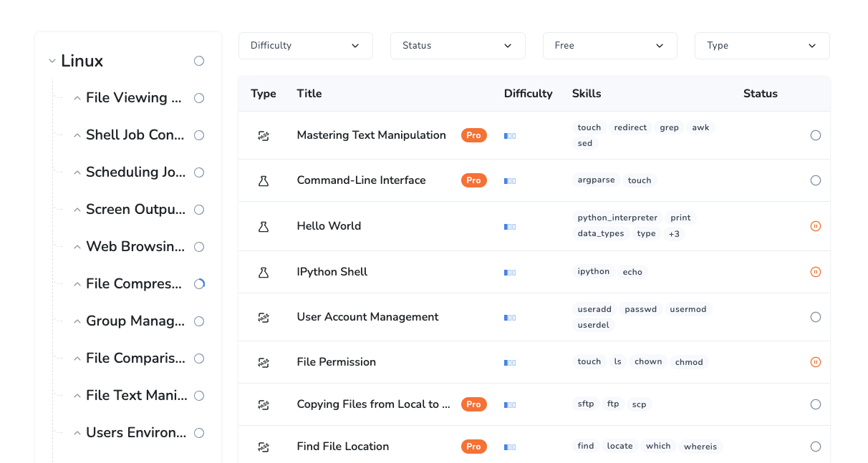Click the Title column header

309,94
